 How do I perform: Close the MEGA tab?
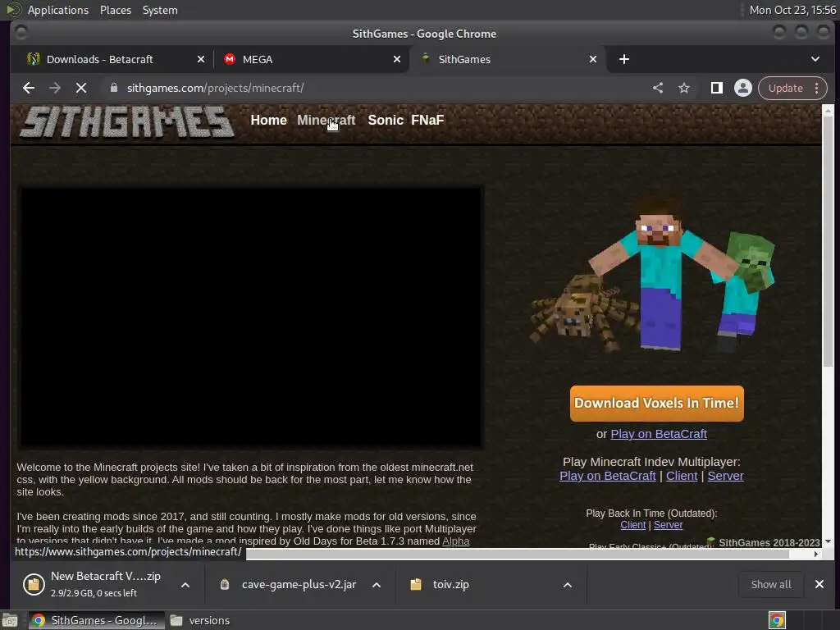397,59
